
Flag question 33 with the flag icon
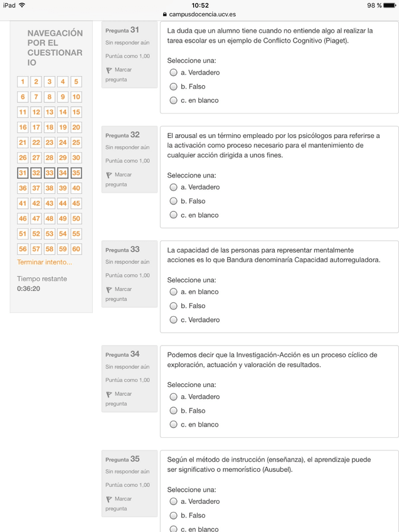[x=109, y=290]
